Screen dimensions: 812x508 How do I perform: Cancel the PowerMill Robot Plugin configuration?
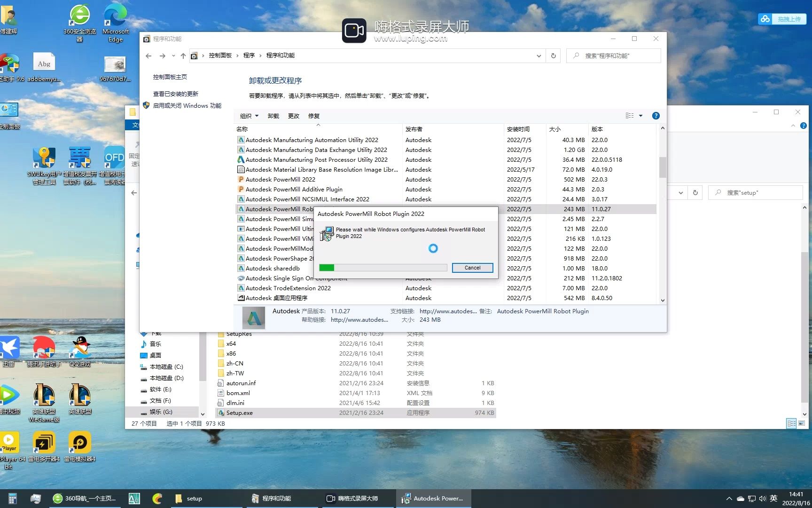[x=472, y=268]
